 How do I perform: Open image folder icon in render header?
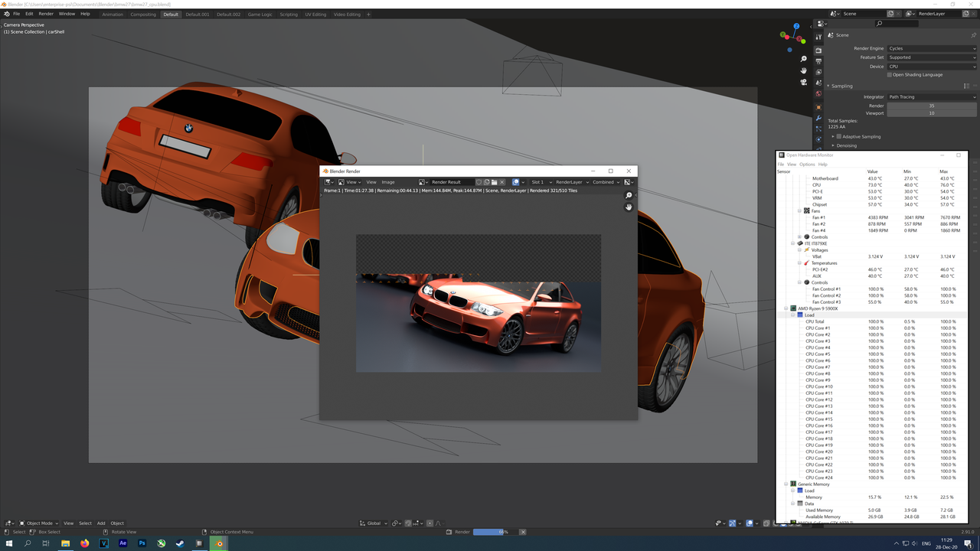[x=494, y=182]
